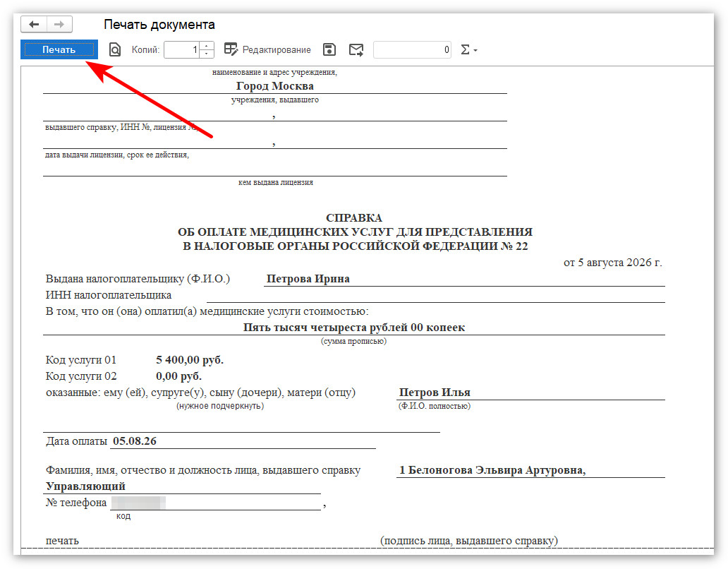Select issuer 1 Белоногова Эльвира Артуровна
The width and height of the screenshot is (728, 569).
pos(492,470)
